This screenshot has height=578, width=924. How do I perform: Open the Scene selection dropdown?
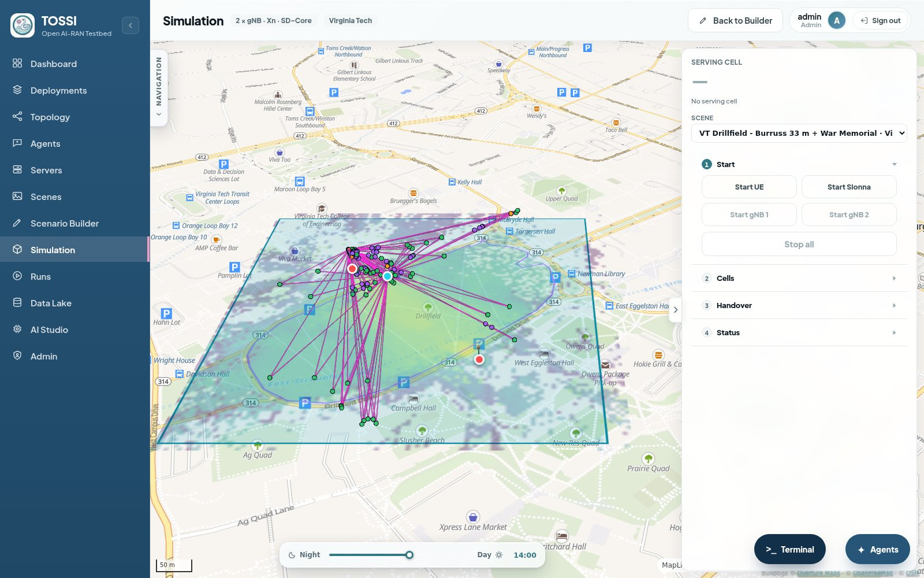pos(799,133)
